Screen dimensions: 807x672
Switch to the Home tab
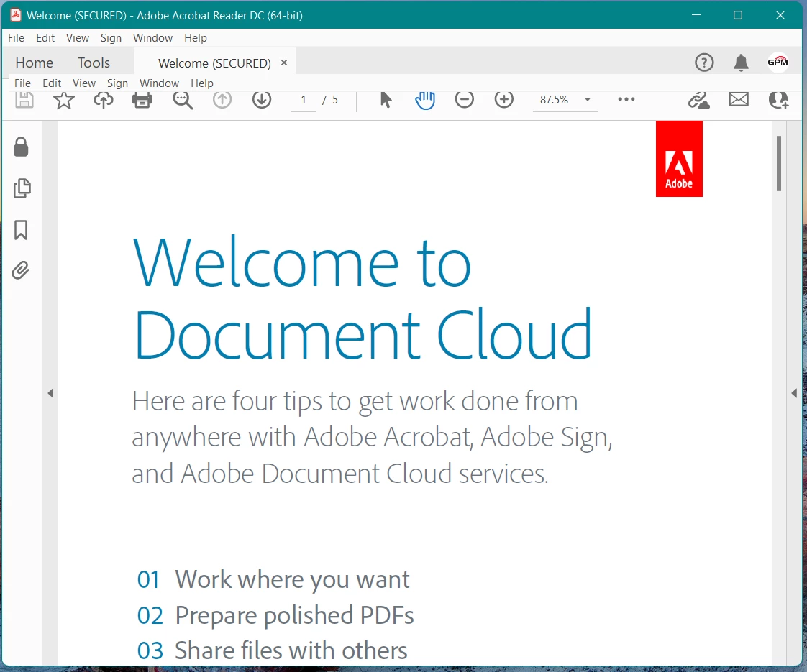(34, 63)
